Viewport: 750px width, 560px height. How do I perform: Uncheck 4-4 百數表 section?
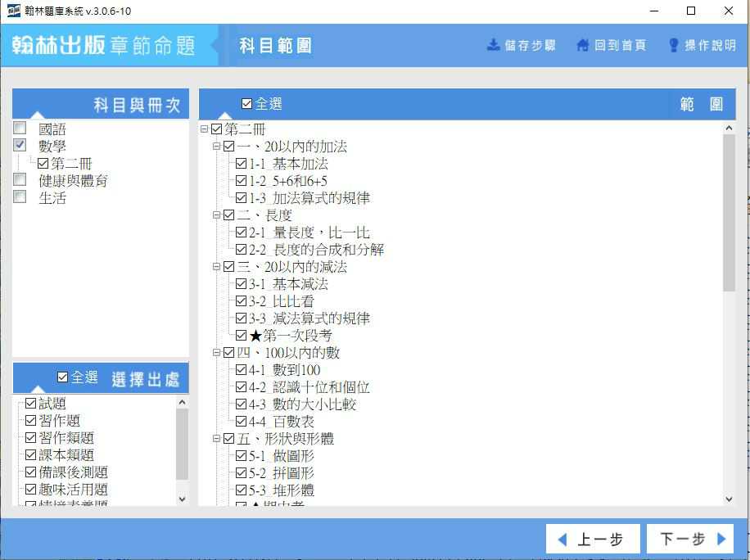pos(241,422)
